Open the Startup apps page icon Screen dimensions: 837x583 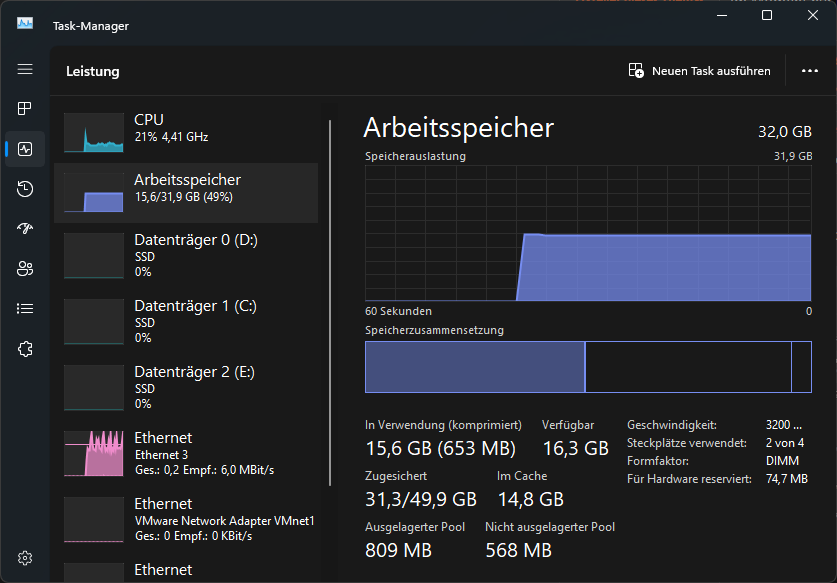coord(25,228)
